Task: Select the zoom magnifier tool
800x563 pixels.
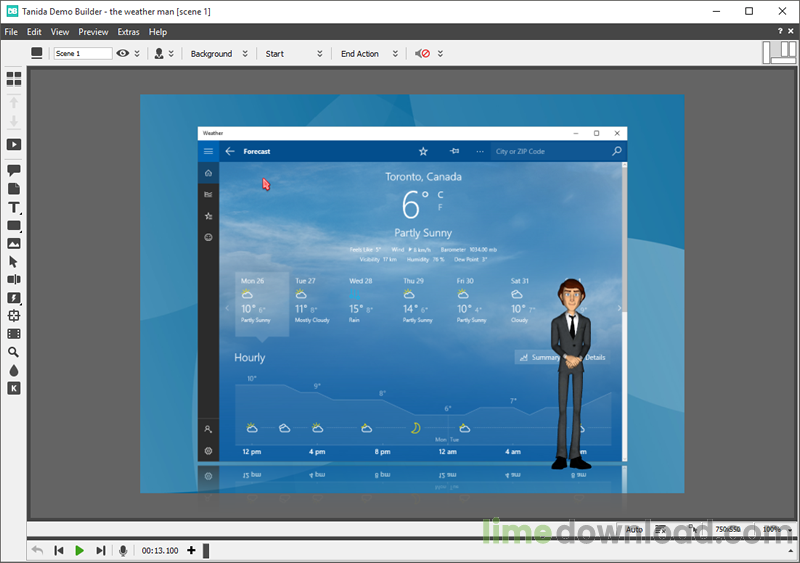Action: 14,352
